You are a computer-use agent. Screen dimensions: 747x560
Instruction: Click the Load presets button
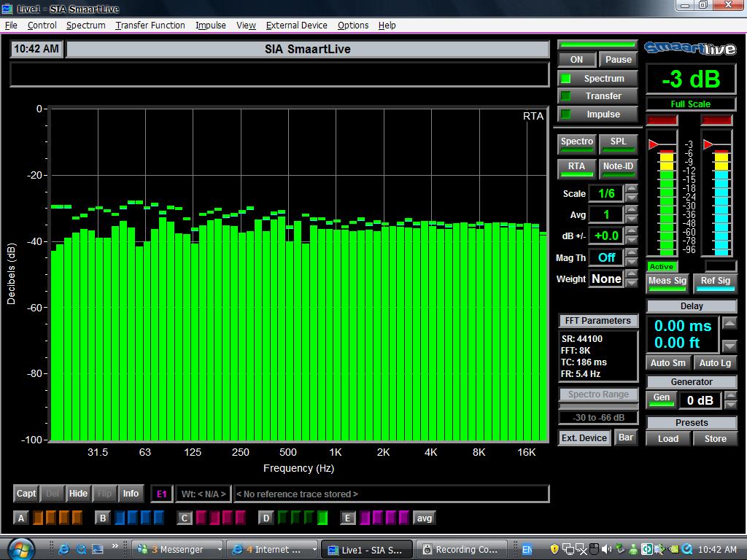coord(668,438)
